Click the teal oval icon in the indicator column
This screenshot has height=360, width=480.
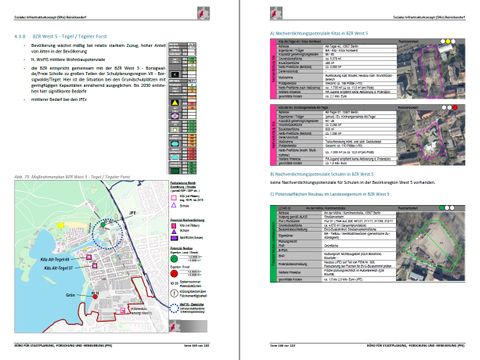coord(175,144)
